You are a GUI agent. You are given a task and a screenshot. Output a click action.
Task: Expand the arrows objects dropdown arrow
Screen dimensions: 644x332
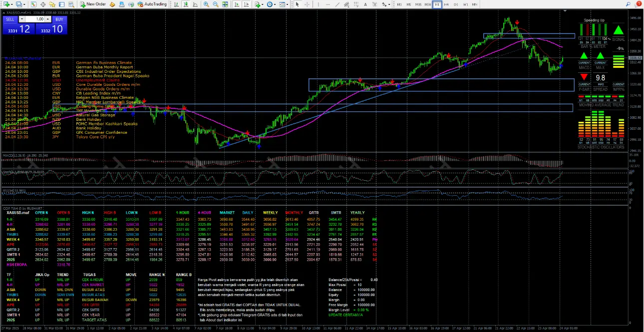coord(389,4)
